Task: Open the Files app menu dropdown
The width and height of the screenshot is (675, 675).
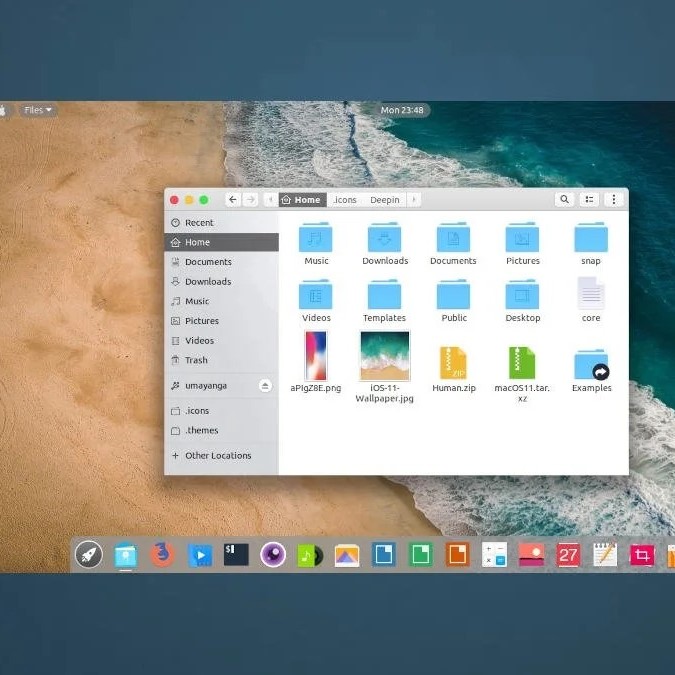Action: pos(37,110)
